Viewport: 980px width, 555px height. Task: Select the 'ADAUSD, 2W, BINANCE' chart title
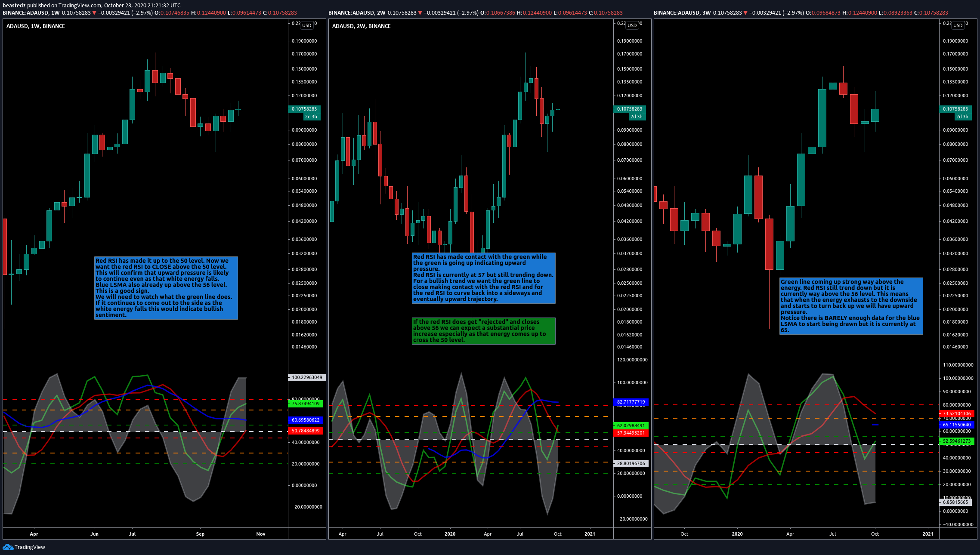pyautogui.click(x=362, y=26)
